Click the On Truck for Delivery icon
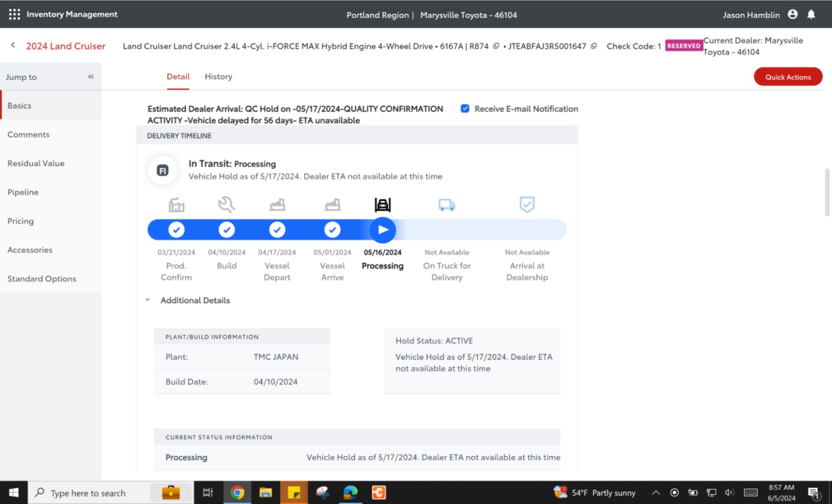Viewport: 832px width, 504px height. (447, 205)
